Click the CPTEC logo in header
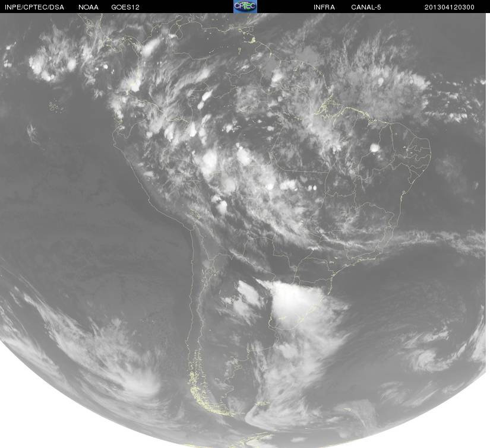The width and height of the screenshot is (490, 448). (245, 7)
